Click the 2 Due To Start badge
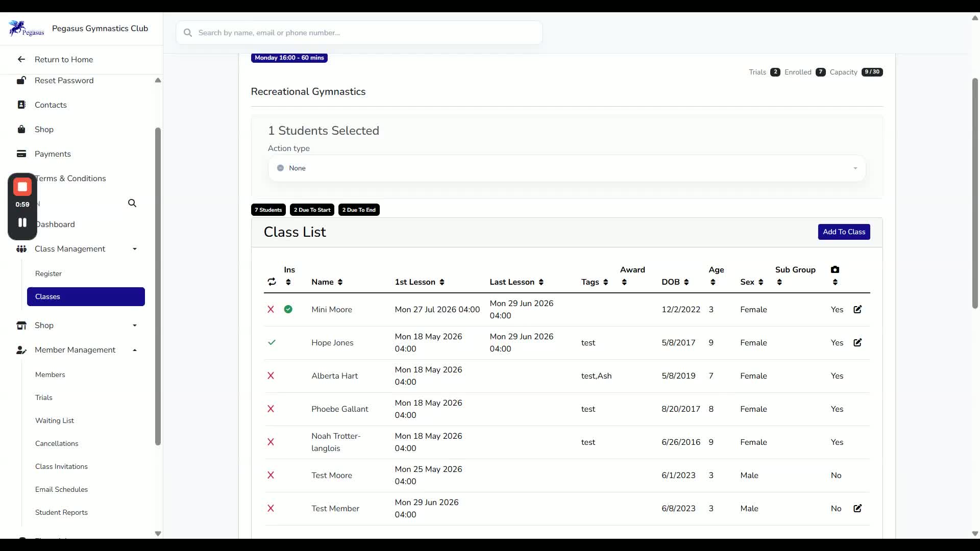The height and width of the screenshot is (551, 980). [x=312, y=210]
